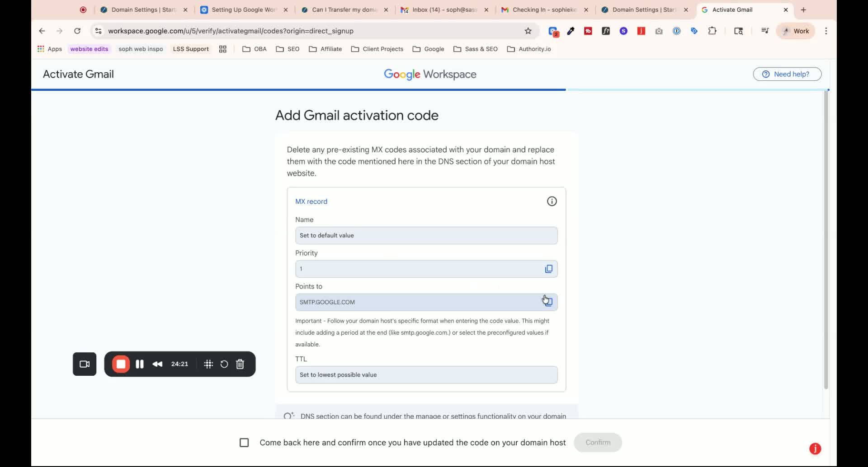868x467 pixels.
Task: Click the Name field Set to default value
Action: point(426,236)
